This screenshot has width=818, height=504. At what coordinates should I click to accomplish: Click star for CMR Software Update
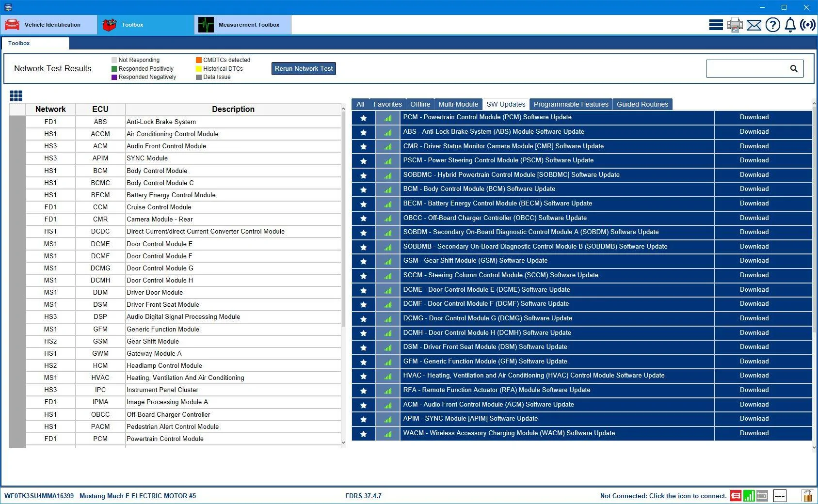[x=363, y=146]
